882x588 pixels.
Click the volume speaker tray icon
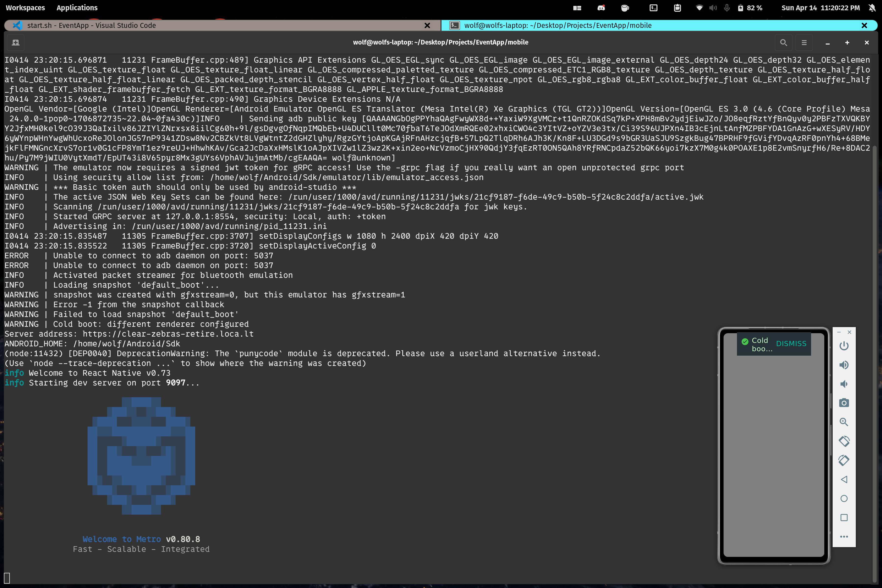(x=713, y=8)
